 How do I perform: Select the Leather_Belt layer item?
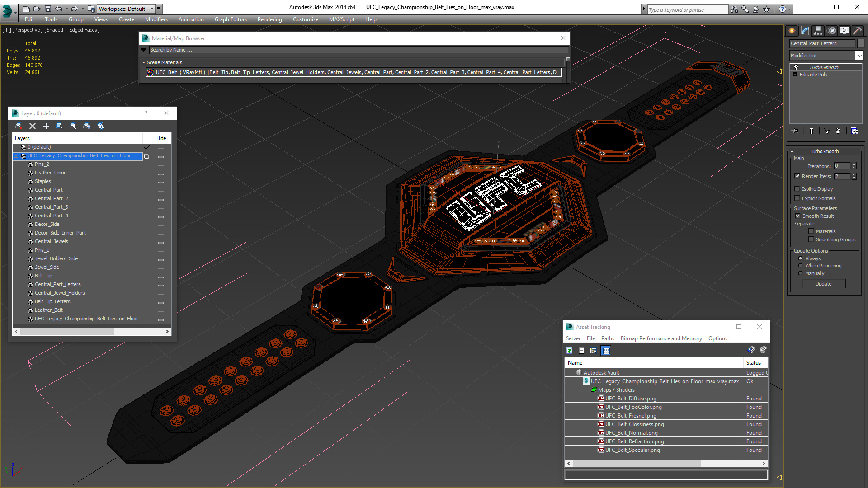(48, 310)
